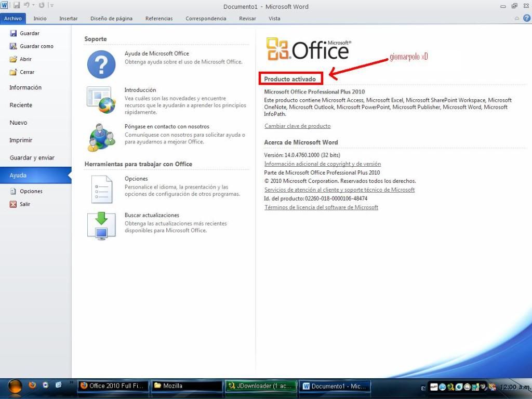Open the Archivo tab
The width and height of the screenshot is (532, 399).
pos(13,18)
